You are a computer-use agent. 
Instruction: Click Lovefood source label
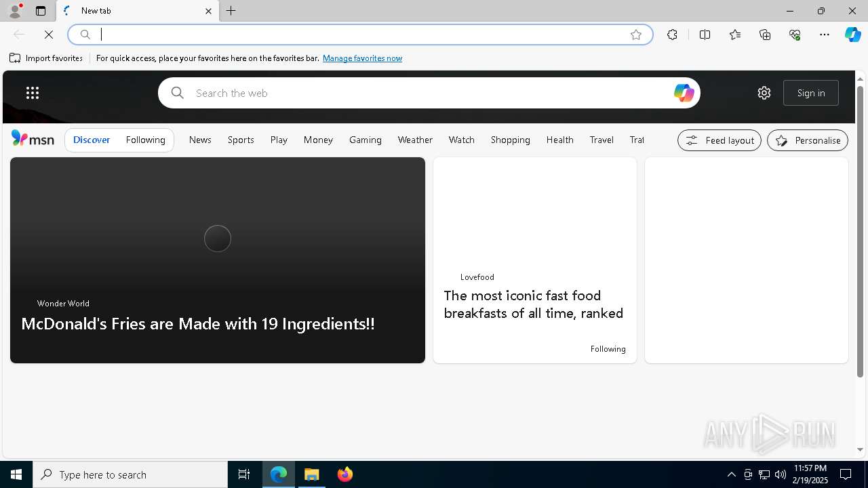[x=477, y=277]
